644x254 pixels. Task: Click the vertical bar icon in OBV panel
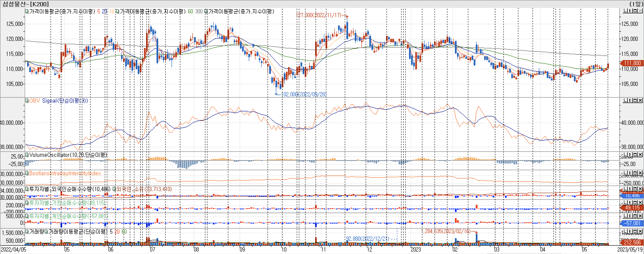coord(630,100)
